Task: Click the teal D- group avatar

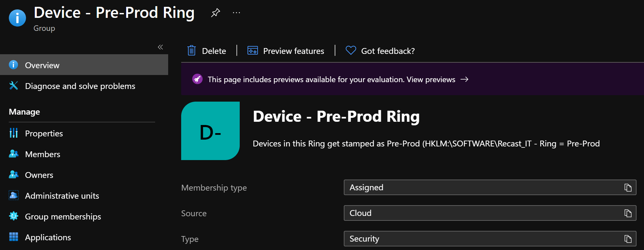Action: point(210,131)
